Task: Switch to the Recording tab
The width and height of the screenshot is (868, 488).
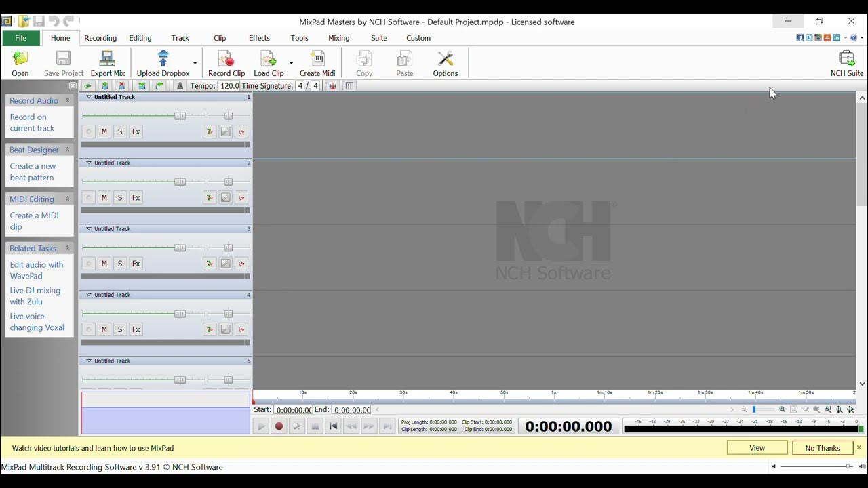Action: point(100,38)
